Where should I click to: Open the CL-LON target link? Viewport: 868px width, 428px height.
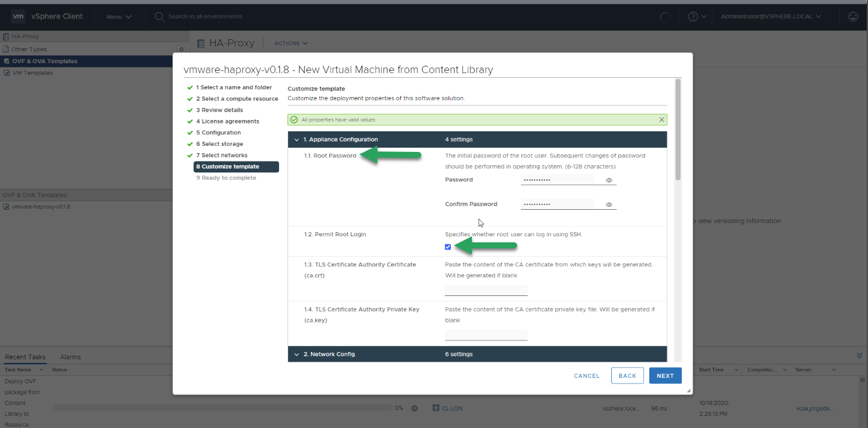pos(452,408)
